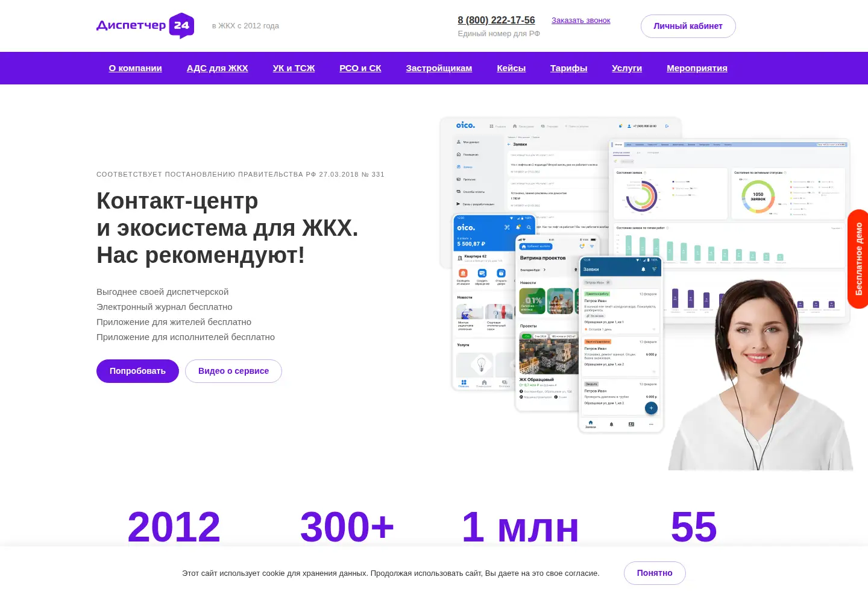Click the Попробовать button

(x=137, y=371)
